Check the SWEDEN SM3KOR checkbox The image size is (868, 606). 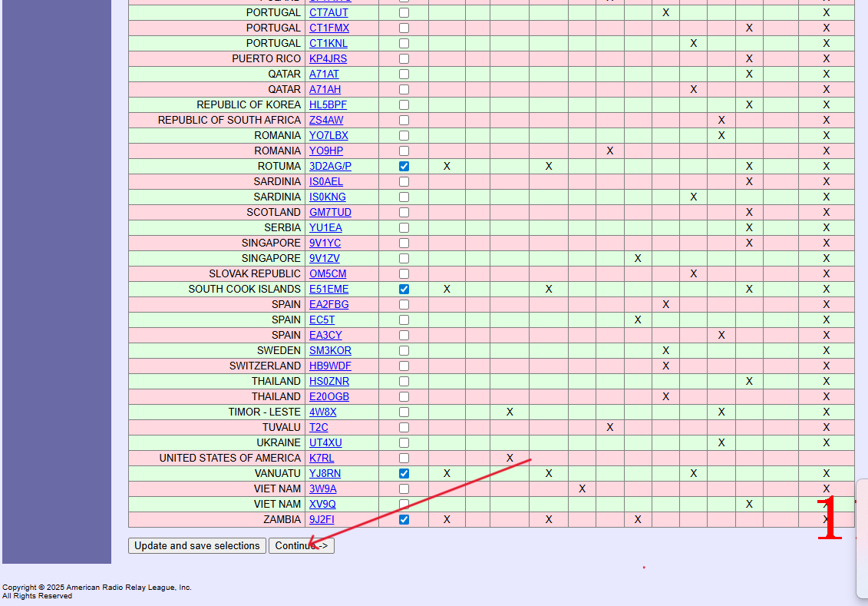point(404,350)
